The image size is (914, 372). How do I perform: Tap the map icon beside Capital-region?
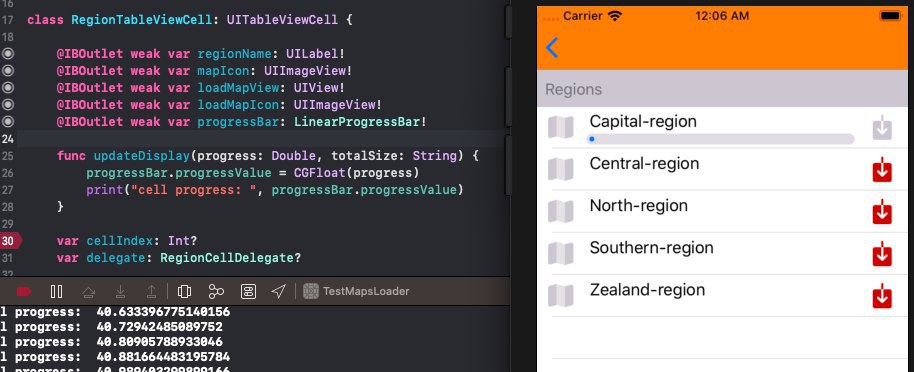pyautogui.click(x=561, y=127)
